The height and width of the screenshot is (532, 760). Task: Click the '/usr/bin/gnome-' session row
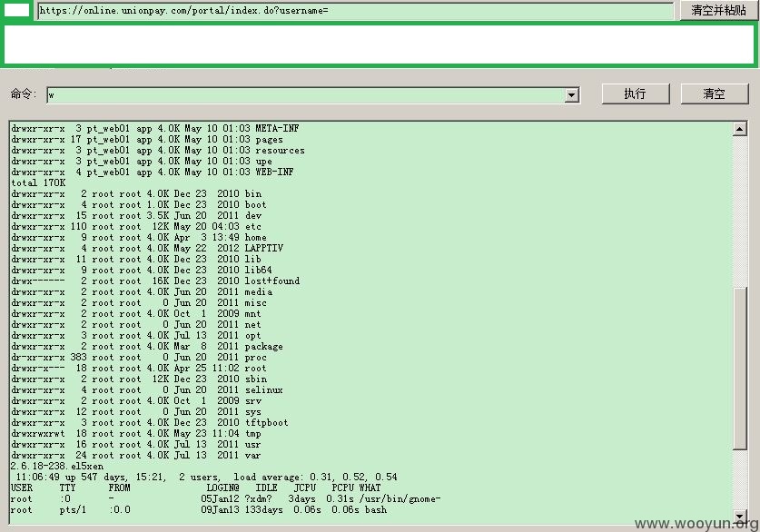(x=226, y=499)
